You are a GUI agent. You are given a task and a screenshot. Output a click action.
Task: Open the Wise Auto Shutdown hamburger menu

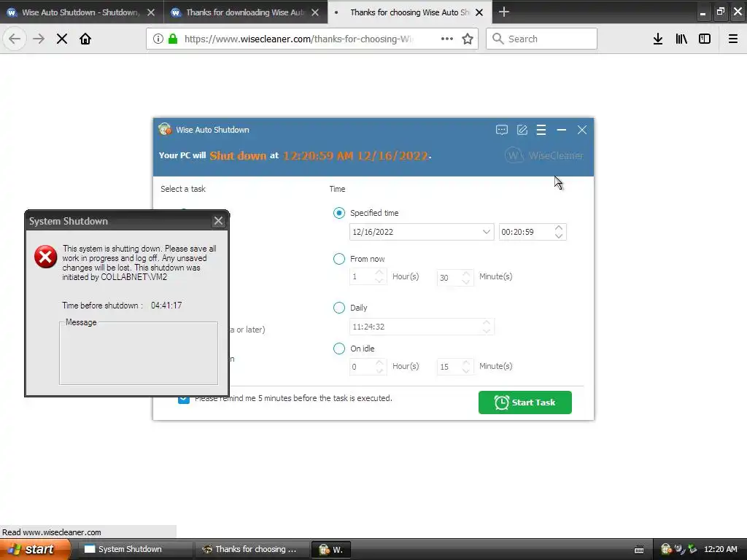tap(541, 130)
